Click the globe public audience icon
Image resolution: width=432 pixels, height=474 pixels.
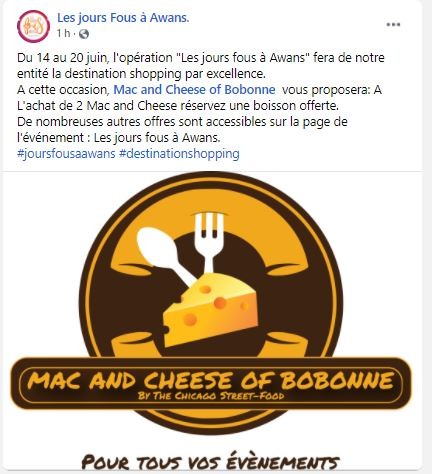pyautogui.click(x=84, y=34)
